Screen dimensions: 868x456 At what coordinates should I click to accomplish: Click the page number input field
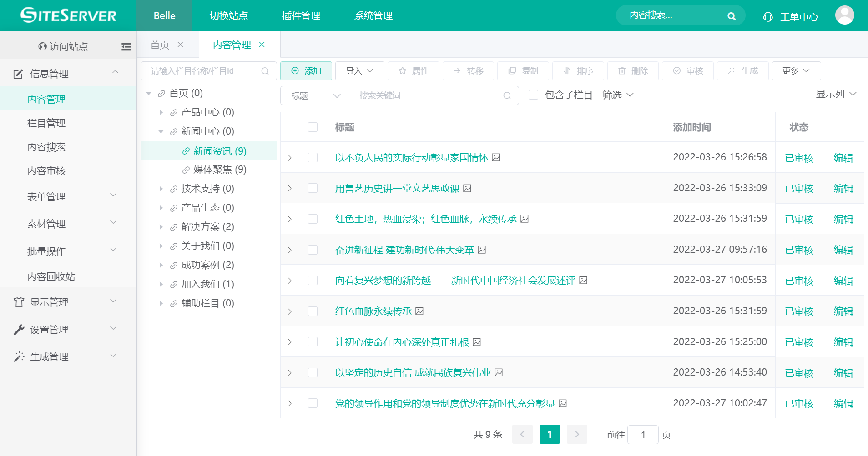(643, 434)
